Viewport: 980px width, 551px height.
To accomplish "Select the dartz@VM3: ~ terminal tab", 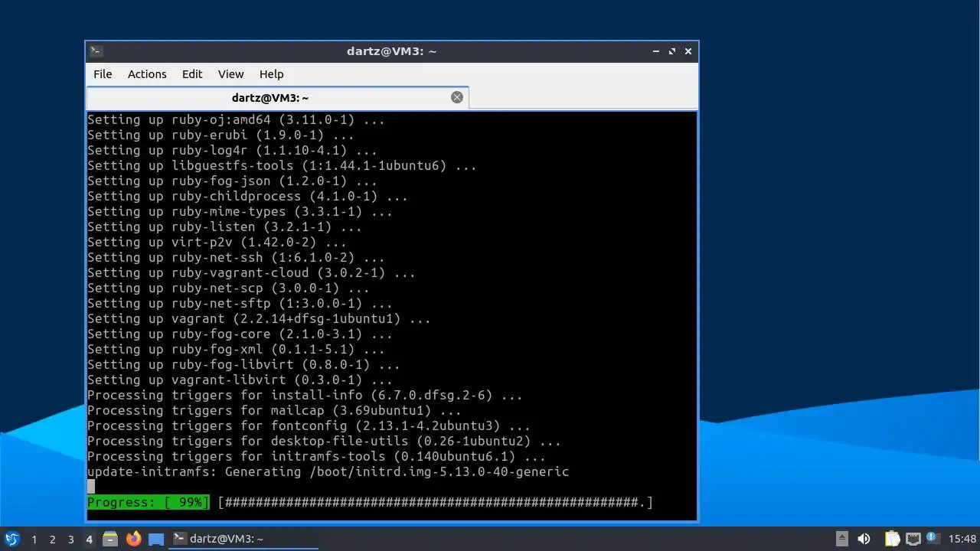I will 277,98.
